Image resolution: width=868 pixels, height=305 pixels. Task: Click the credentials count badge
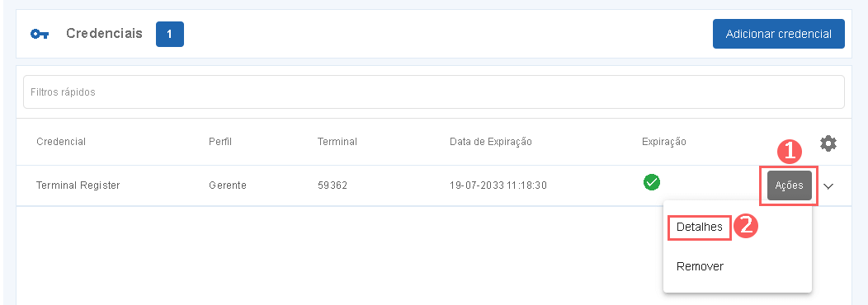coord(170,35)
